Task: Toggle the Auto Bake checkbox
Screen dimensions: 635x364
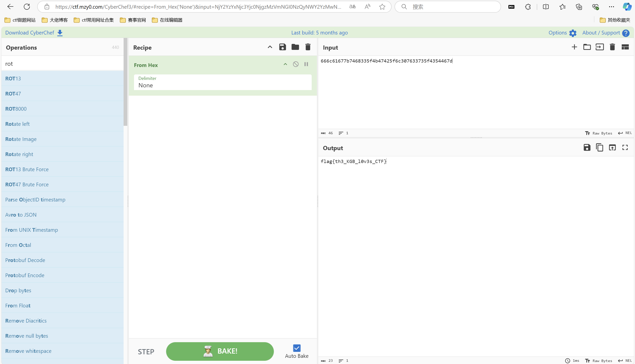Action: (297, 348)
